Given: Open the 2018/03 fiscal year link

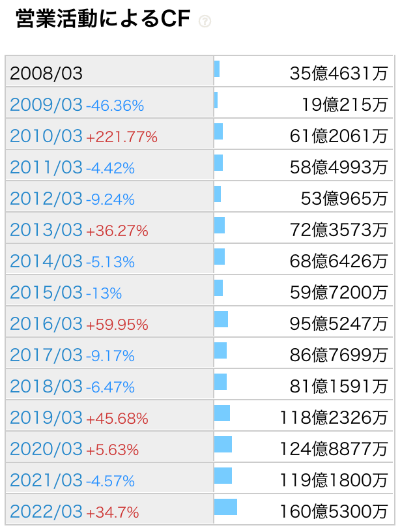Looking at the screenshot, I should 46,387.
